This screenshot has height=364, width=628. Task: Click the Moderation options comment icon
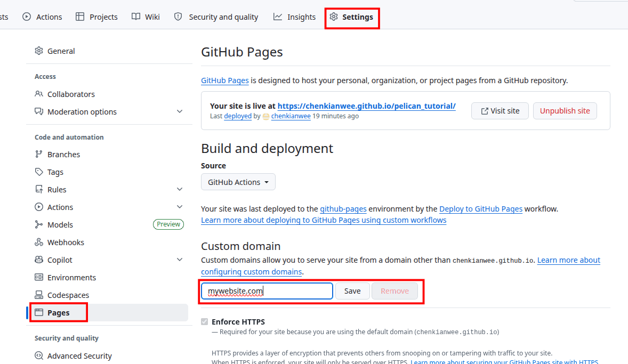pyautogui.click(x=39, y=112)
